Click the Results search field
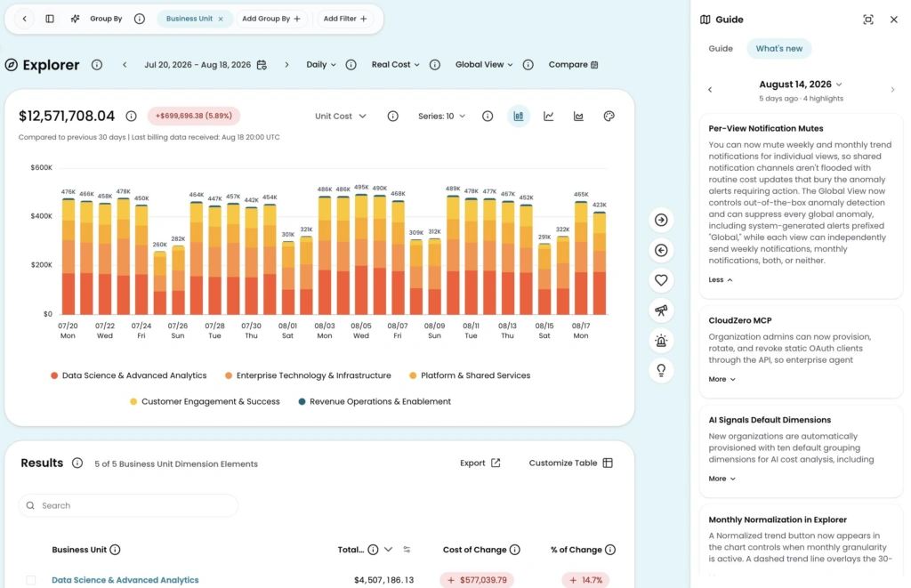 (x=128, y=505)
